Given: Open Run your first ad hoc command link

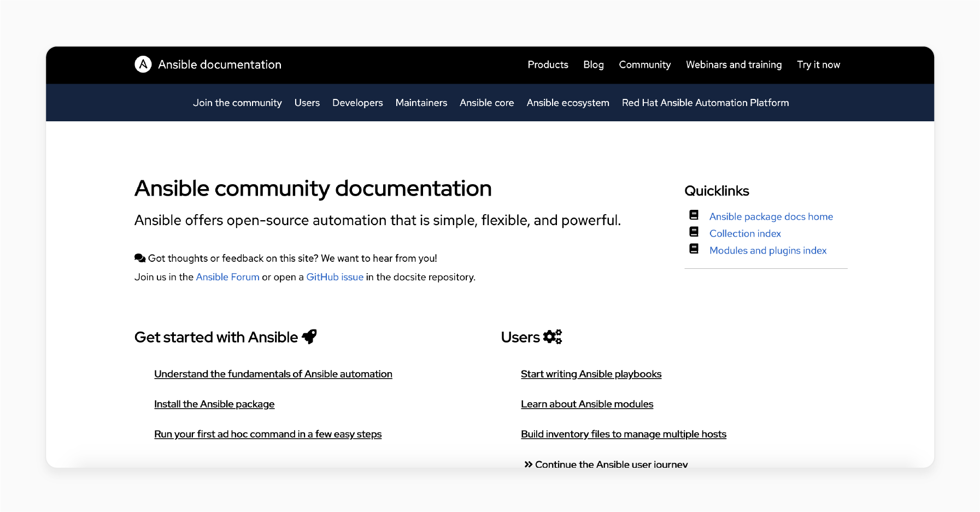Looking at the screenshot, I should pyautogui.click(x=268, y=434).
